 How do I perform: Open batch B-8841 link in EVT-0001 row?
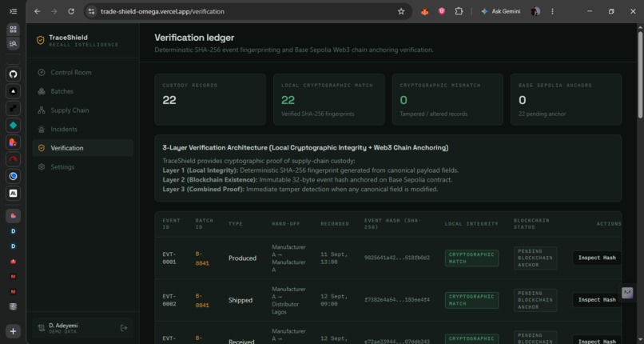pos(202,258)
